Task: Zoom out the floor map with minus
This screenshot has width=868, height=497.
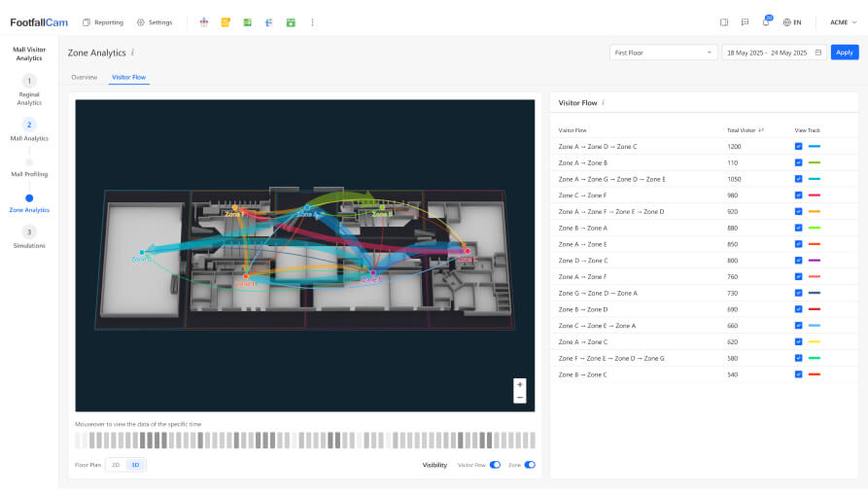Action: click(x=520, y=397)
